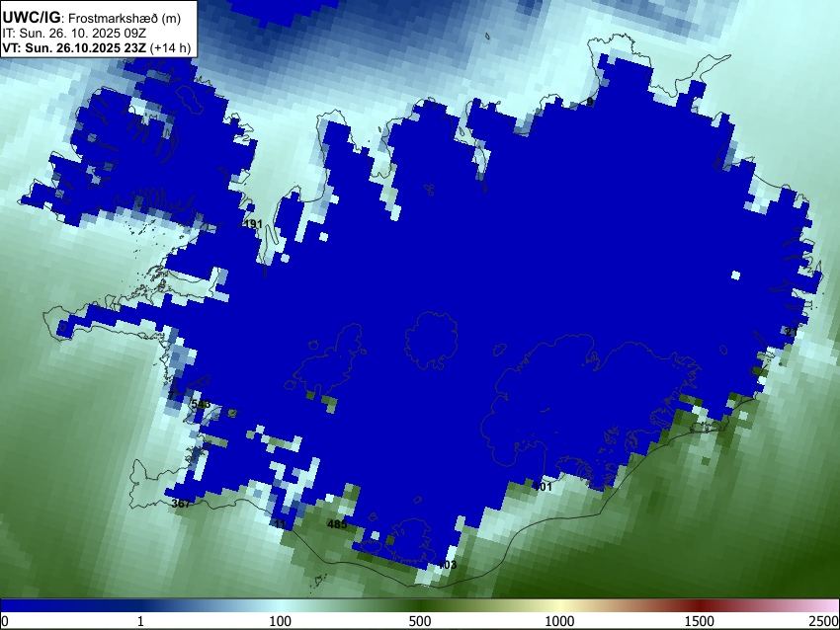Click the station value 367 in the southwest
840x630 pixels.
(x=181, y=504)
